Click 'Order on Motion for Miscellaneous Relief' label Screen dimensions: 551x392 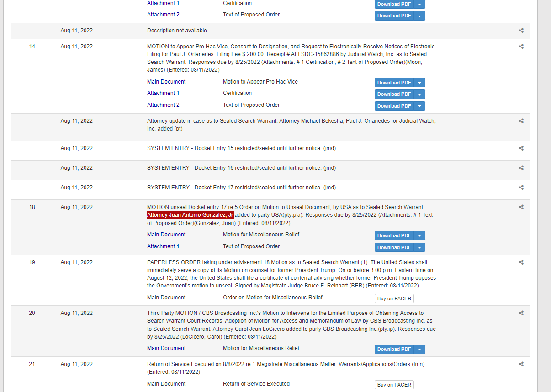(272, 298)
